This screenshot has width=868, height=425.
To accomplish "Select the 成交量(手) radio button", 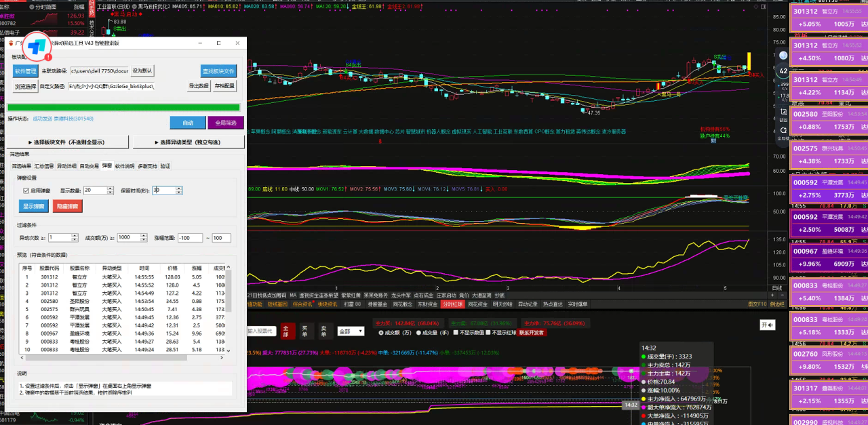I will point(420,333).
